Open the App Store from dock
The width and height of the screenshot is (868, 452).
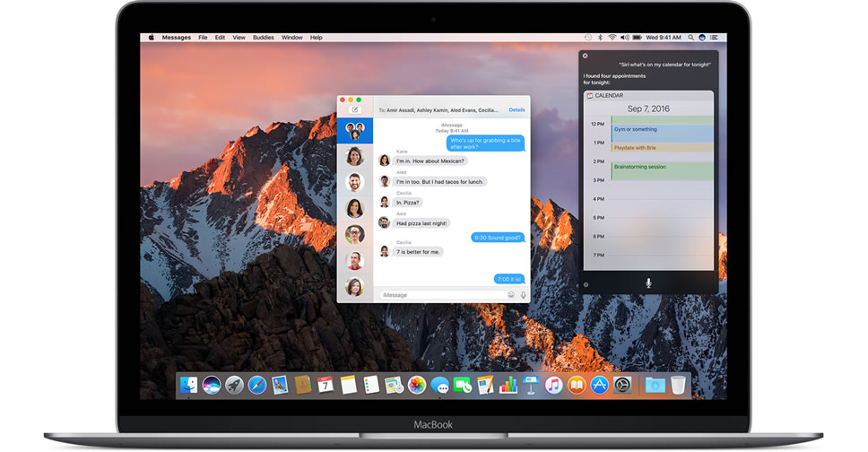599,385
